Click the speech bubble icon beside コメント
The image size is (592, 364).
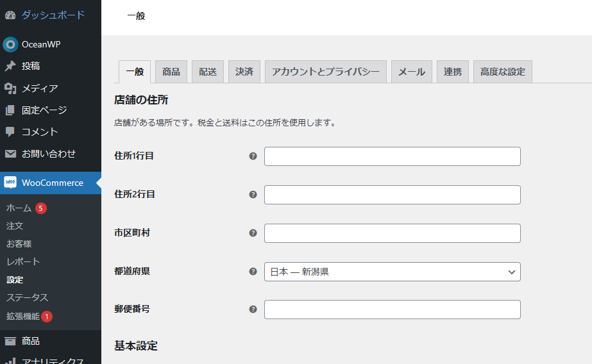coord(10,132)
